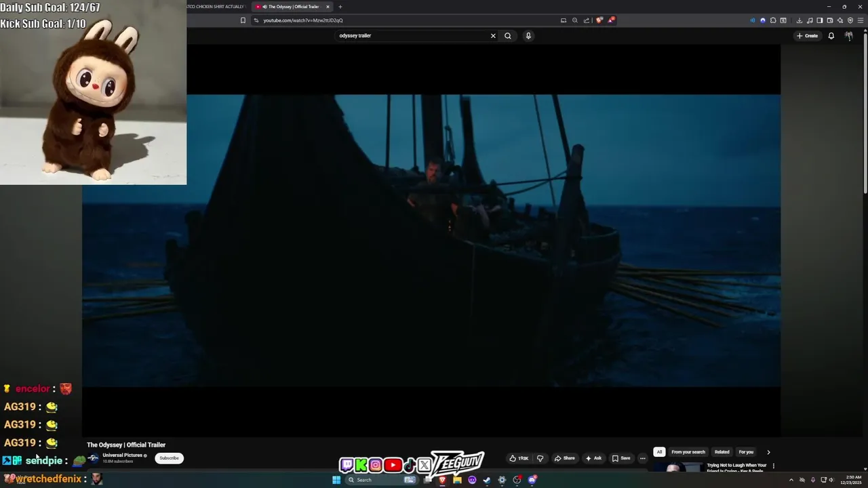Open 'Trying Not to Laugh' suggested video
Screen dimensions: 868x488
(736, 467)
